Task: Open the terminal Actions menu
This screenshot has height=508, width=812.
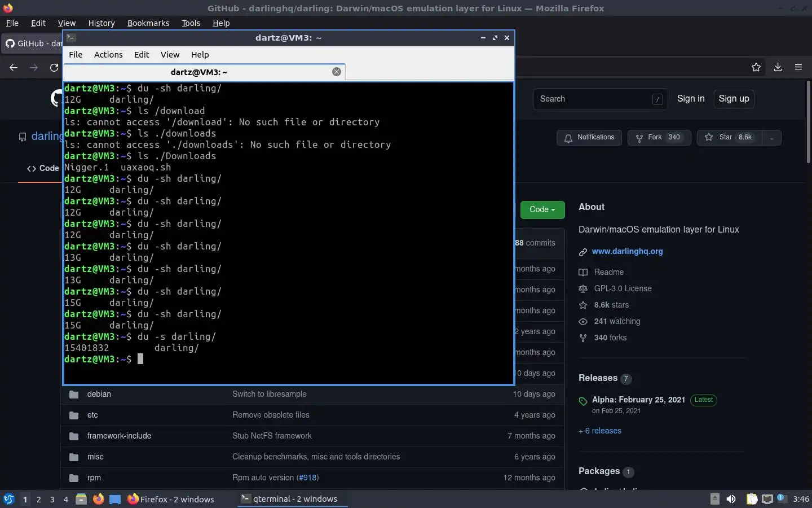Action: (108, 55)
